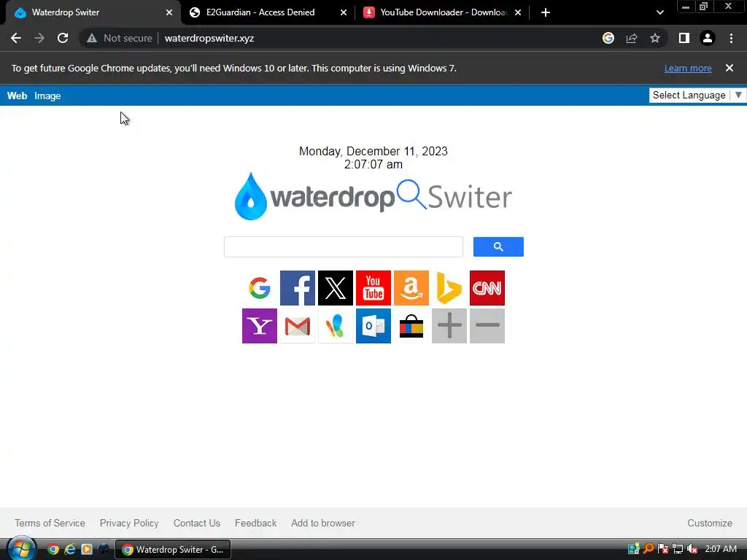The image size is (747, 560).
Task: Click the Customize link in footer
Action: pos(710,523)
